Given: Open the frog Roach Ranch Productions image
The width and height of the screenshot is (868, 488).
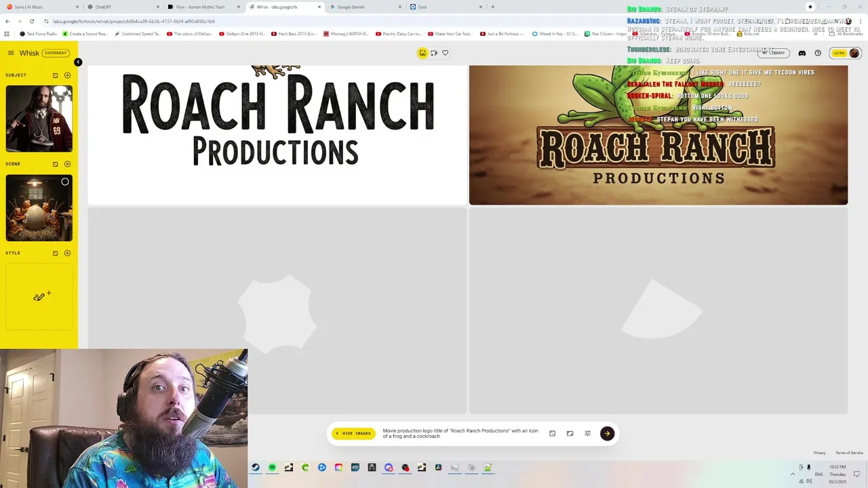Looking at the screenshot, I should tap(658, 135).
